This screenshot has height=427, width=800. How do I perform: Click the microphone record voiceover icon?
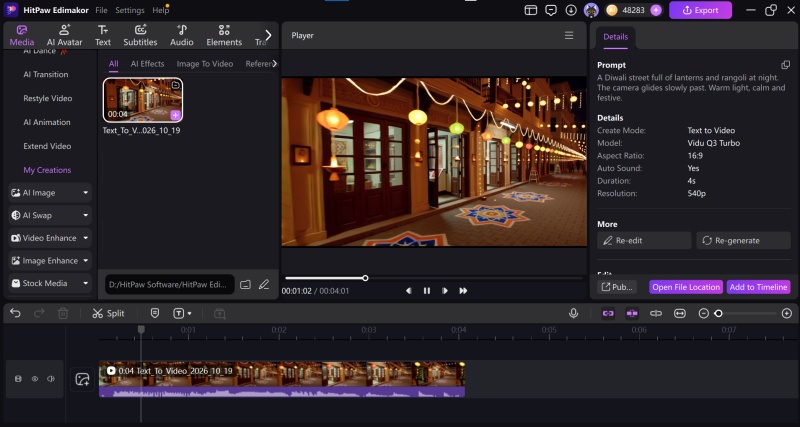[x=573, y=313]
